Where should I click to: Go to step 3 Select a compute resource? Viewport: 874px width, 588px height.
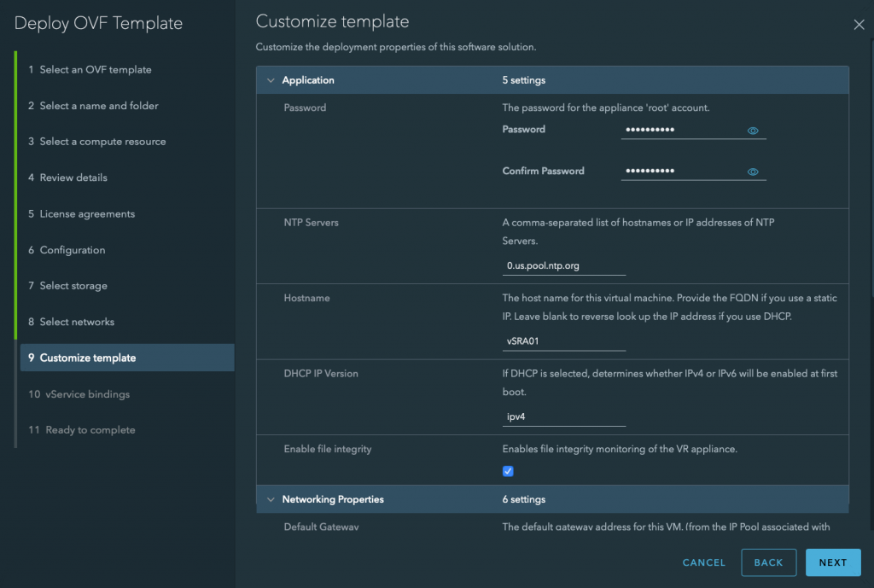click(97, 142)
